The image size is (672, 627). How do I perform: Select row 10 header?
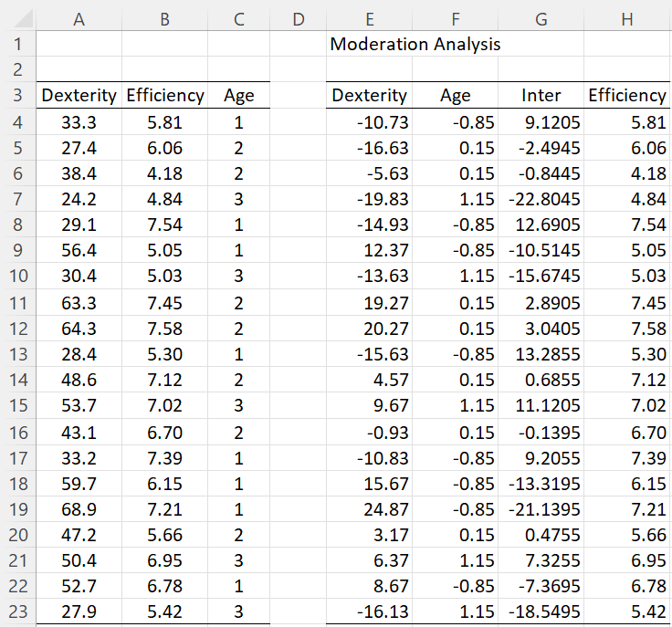tap(18, 276)
